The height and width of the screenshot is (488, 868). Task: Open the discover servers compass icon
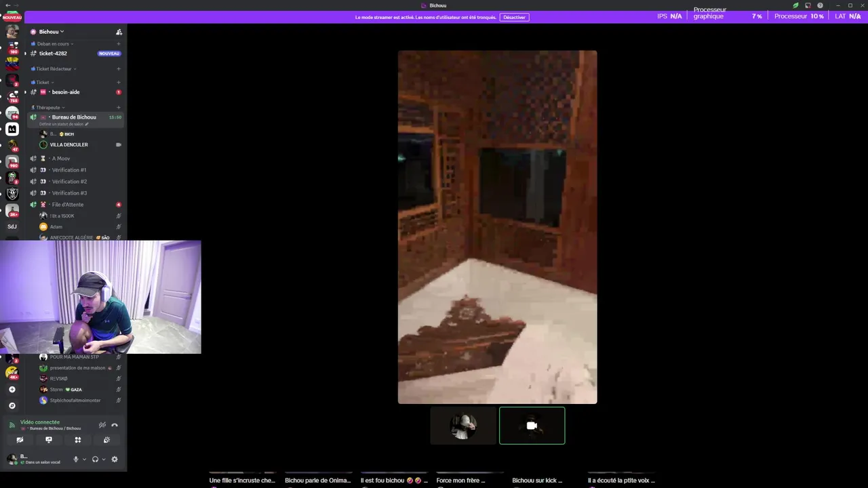[x=12, y=405]
